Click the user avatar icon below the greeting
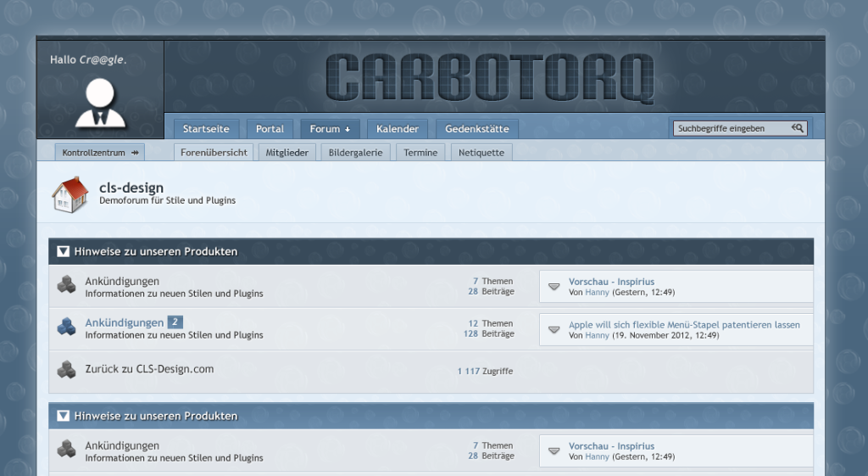 click(x=100, y=104)
